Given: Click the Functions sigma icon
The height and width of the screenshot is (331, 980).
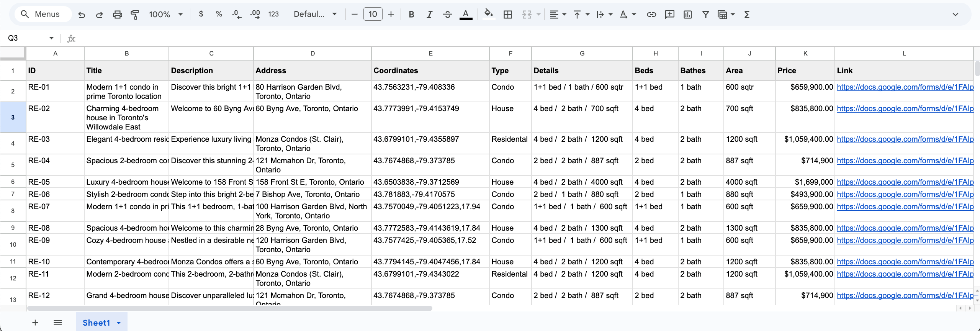Looking at the screenshot, I should (747, 14).
